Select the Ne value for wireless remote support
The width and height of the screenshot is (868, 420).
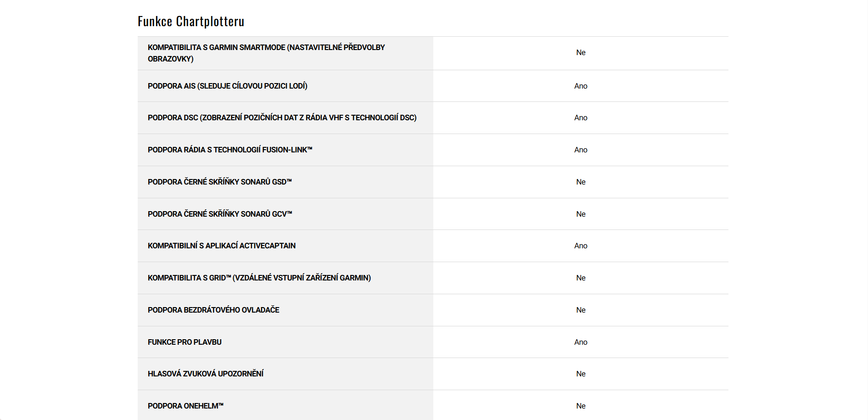(x=581, y=310)
